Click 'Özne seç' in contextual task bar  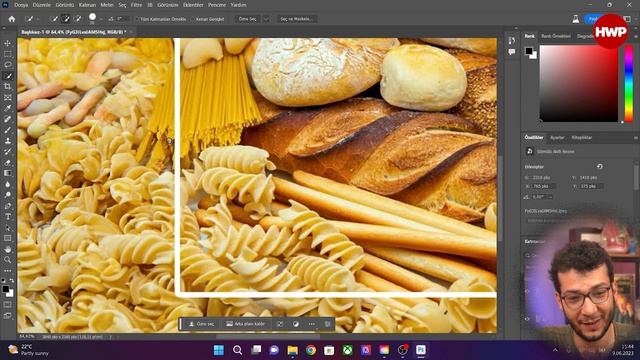pyautogui.click(x=201, y=324)
